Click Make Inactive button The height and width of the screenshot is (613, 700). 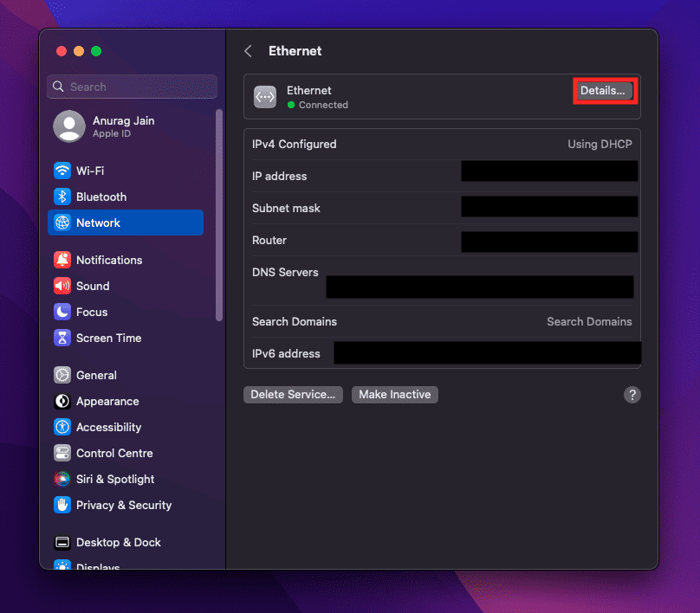(x=395, y=395)
